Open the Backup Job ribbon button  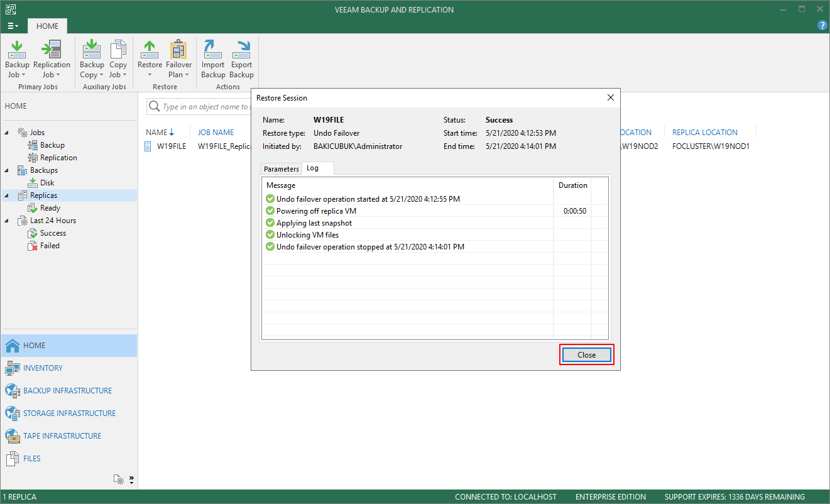17,60
